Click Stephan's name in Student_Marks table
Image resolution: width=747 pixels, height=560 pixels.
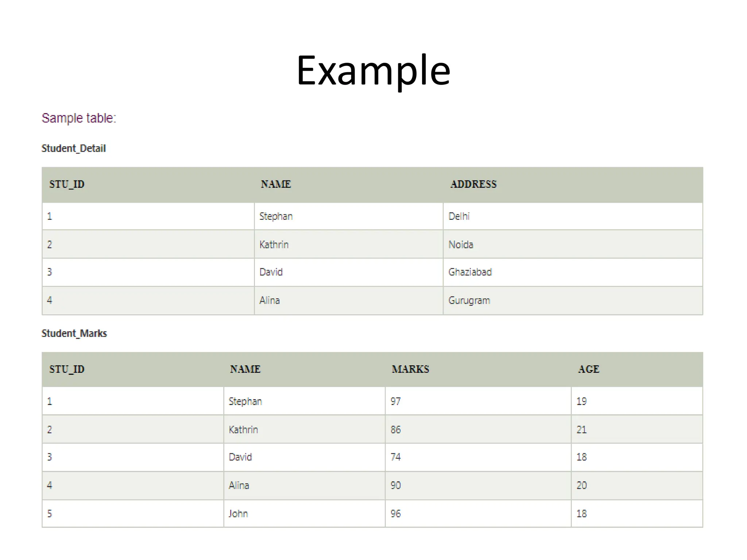point(245,402)
